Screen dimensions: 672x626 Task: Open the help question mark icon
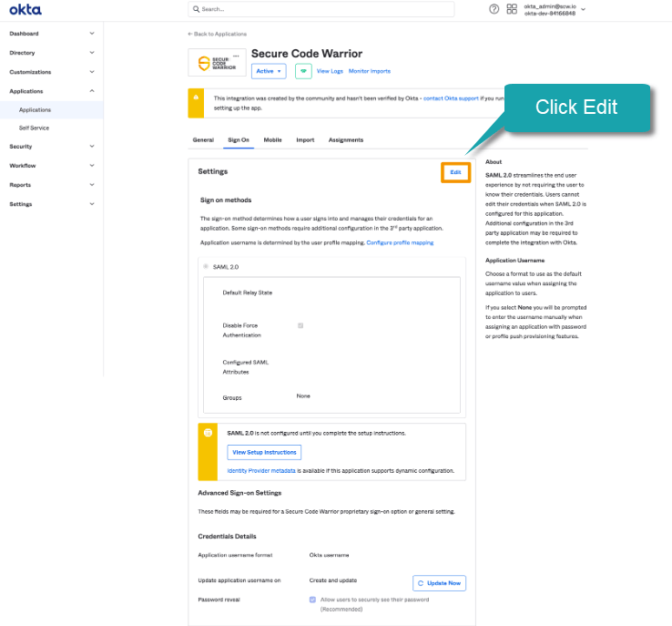(494, 9)
